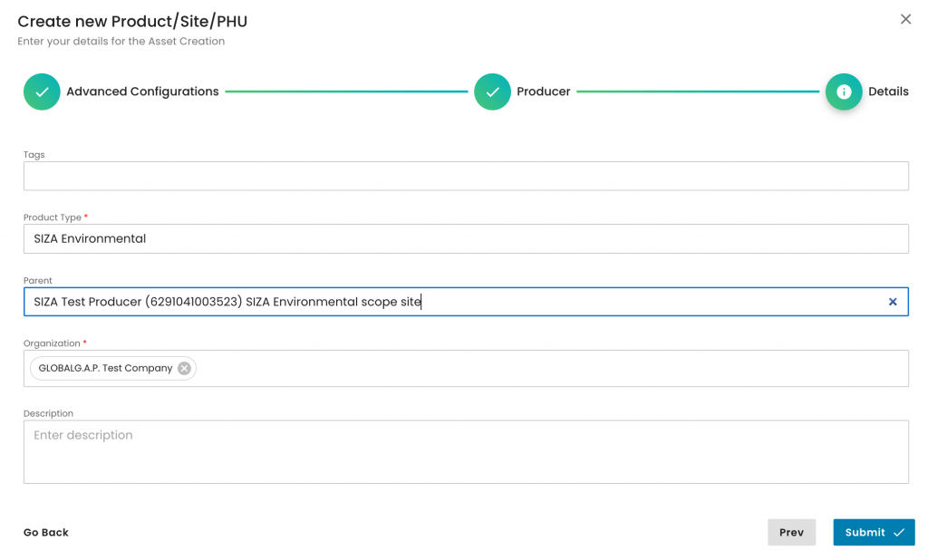Remove the GLOBALG.A.P. Test Company chip
Image resolution: width=928 pixels, height=560 pixels.
184,368
